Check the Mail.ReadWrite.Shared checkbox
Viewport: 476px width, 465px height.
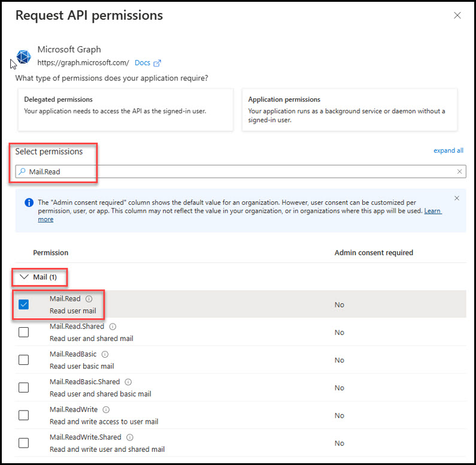[x=24, y=442]
